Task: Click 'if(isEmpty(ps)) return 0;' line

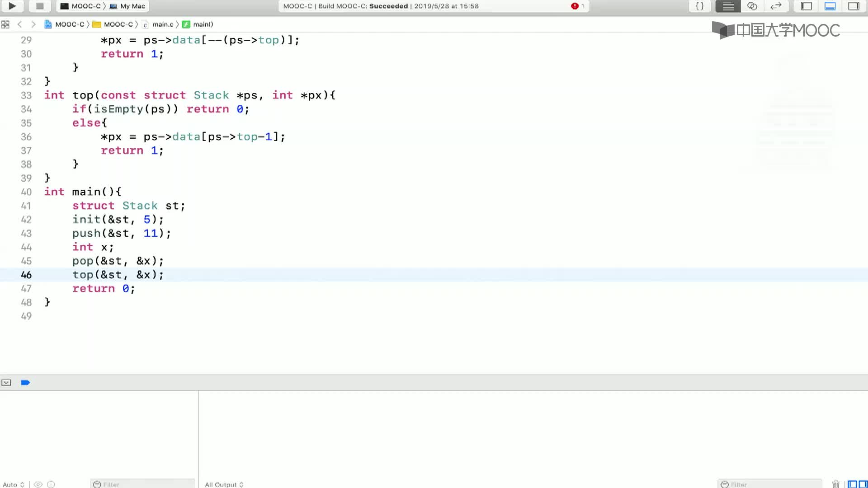Action: point(161,109)
